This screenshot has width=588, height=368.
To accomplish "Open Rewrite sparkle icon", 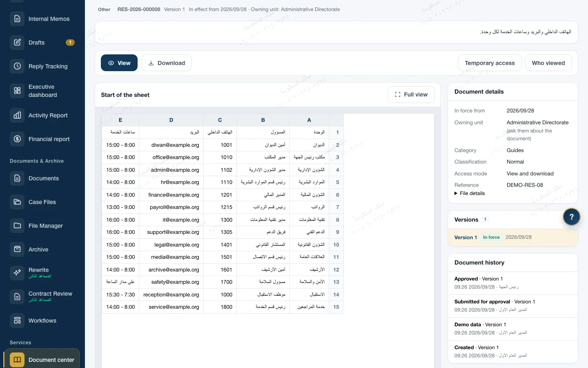I will (x=17, y=273).
